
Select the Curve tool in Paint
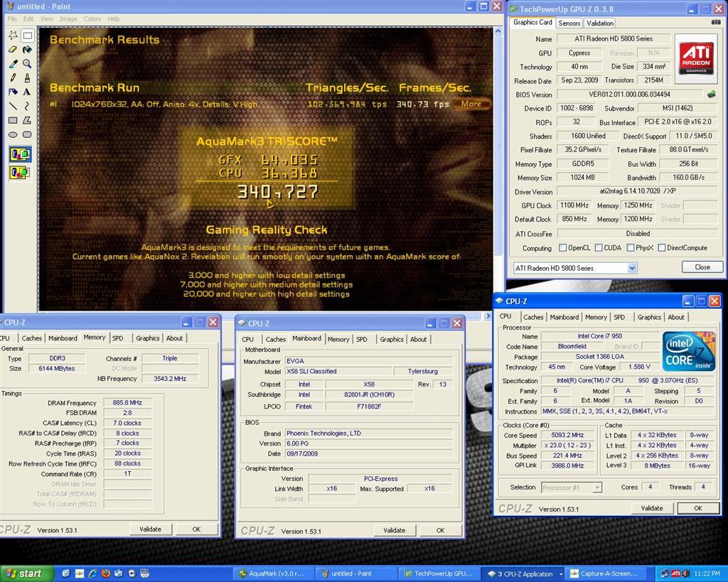(x=28, y=106)
